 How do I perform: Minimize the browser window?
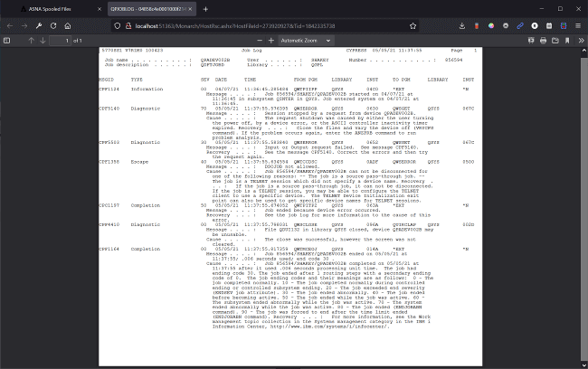(542, 9)
